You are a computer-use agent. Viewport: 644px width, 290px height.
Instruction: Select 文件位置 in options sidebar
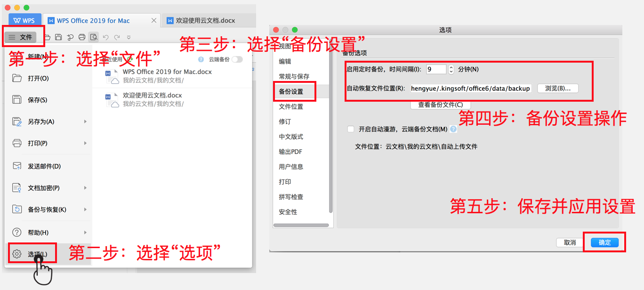[291, 106]
